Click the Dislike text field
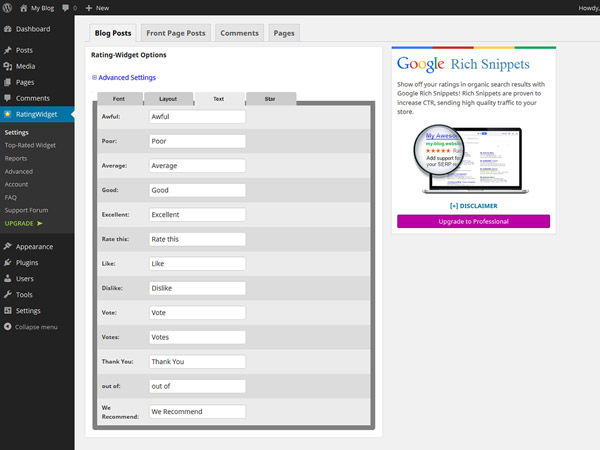Viewport: 600px width, 450px height. pyautogui.click(x=197, y=288)
